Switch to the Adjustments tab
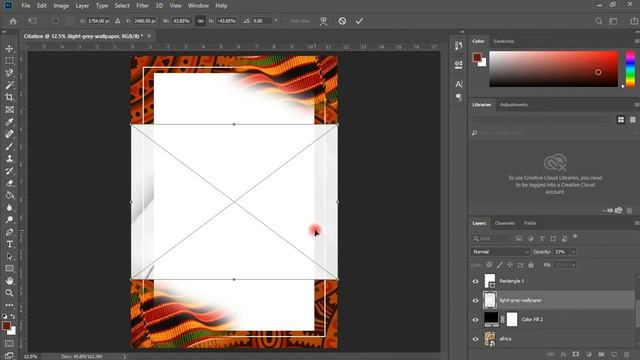640x360 pixels. 514,105
